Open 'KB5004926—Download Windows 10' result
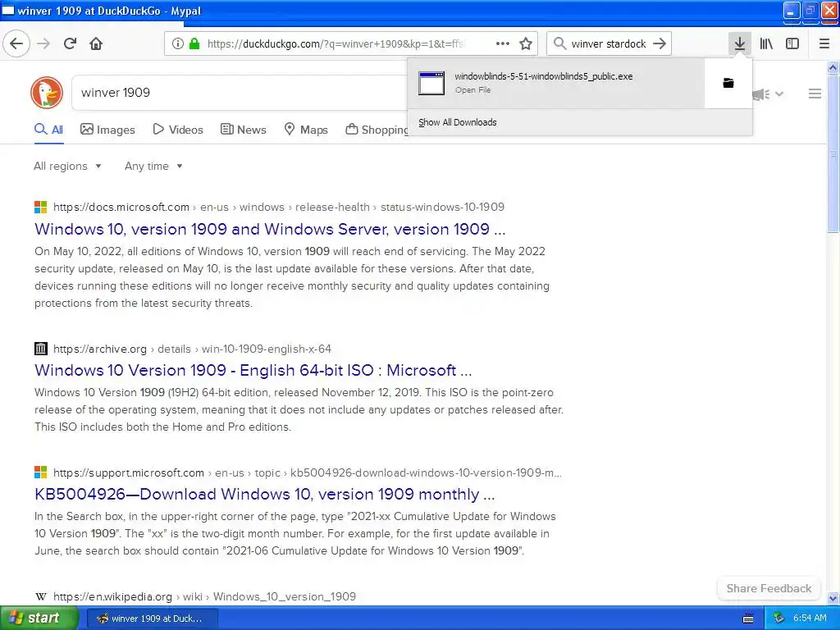The height and width of the screenshot is (630, 840). 265,494
